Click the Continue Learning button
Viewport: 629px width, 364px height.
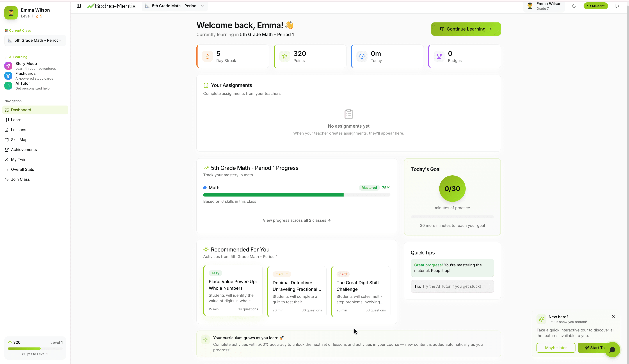pyautogui.click(x=466, y=29)
